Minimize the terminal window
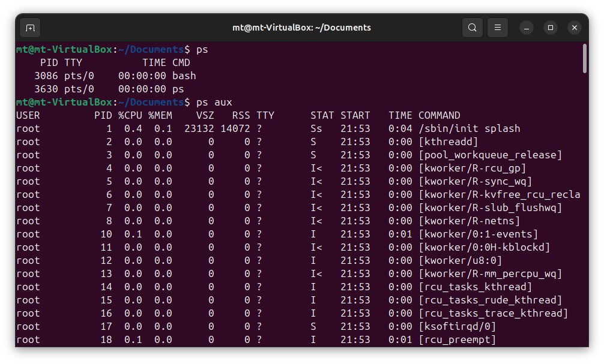The width and height of the screenshot is (604, 364). click(527, 28)
